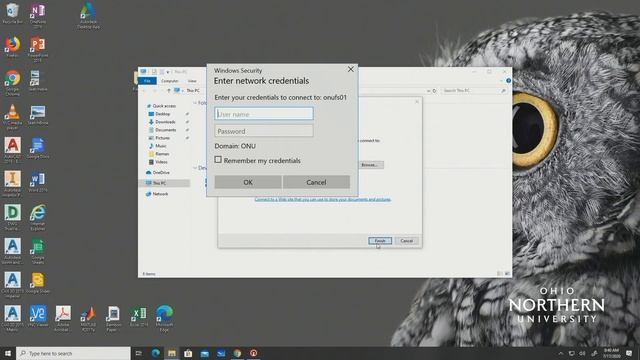Image resolution: width=640 pixels, height=360 pixels.
Task: Close the Windows Security dialog with X
Action: click(x=351, y=69)
